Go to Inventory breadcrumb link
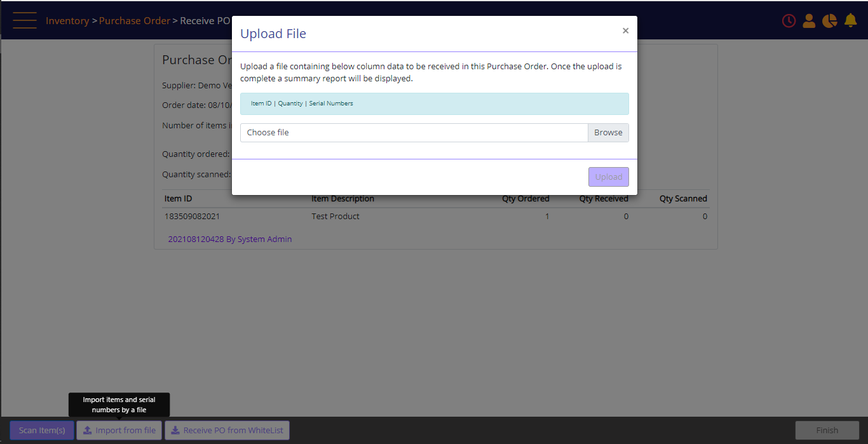The height and width of the screenshot is (444, 868). [x=67, y=21]
